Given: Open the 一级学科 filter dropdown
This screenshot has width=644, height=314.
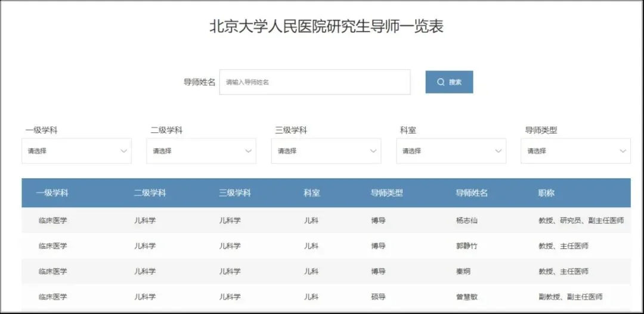Looking at the screenshot, I should [76, 151].
